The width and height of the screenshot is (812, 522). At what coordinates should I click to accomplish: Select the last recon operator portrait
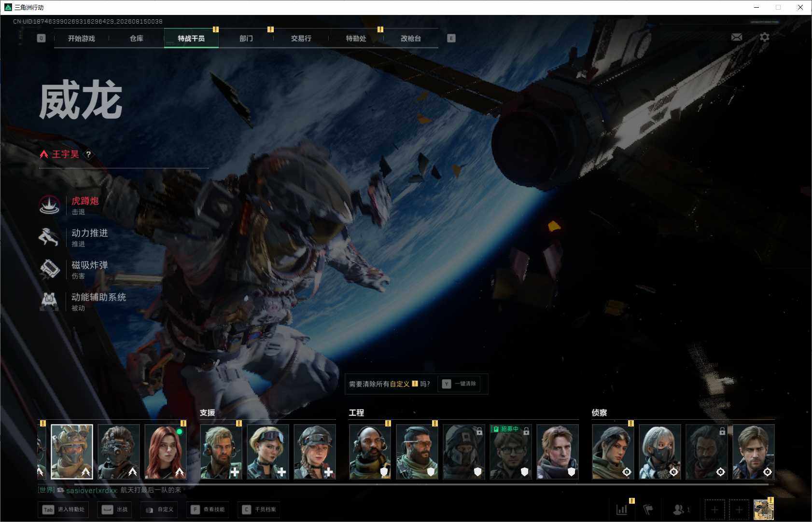[754, 452]
